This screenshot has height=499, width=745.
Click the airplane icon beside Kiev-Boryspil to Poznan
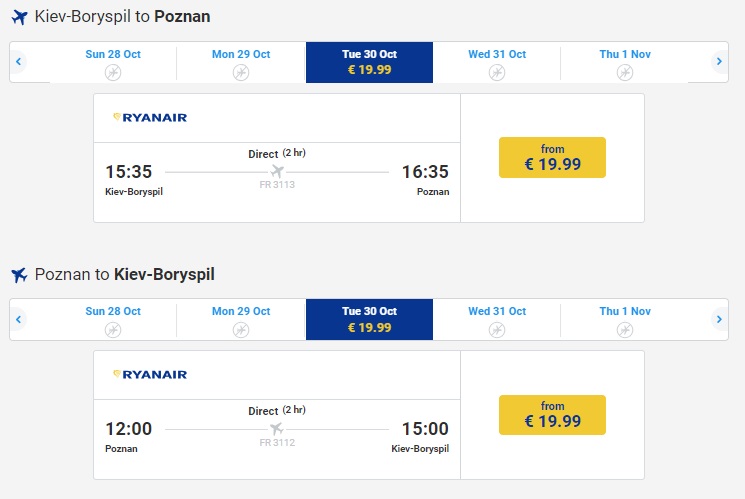(18, 17)
